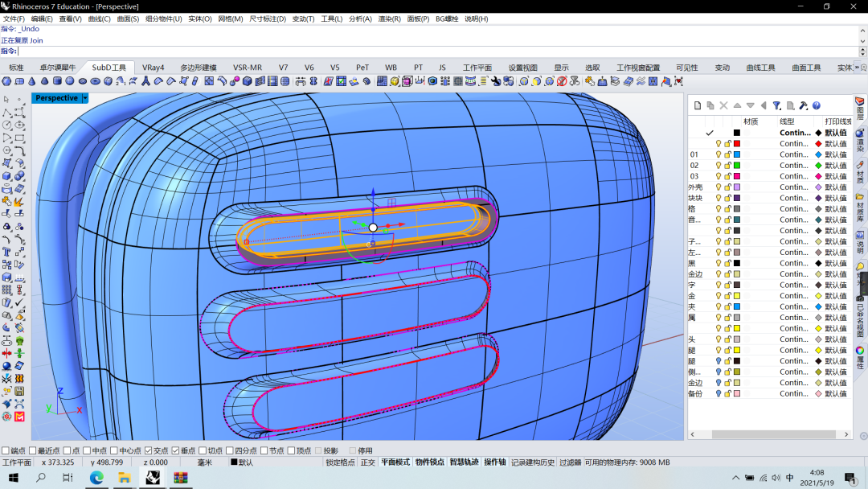The image size is (868, 489).
Task: Enable the 中点 osnap checkbox
Action: 87,450
